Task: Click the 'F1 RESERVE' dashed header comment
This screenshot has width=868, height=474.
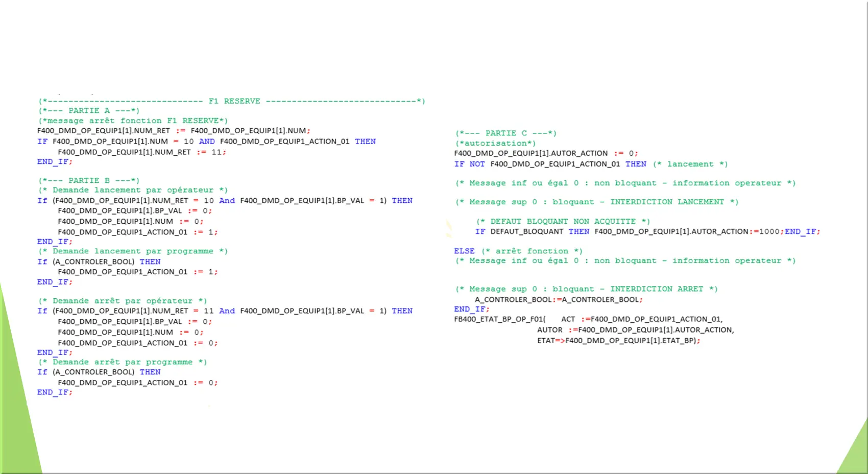Action: coord(232,101)
